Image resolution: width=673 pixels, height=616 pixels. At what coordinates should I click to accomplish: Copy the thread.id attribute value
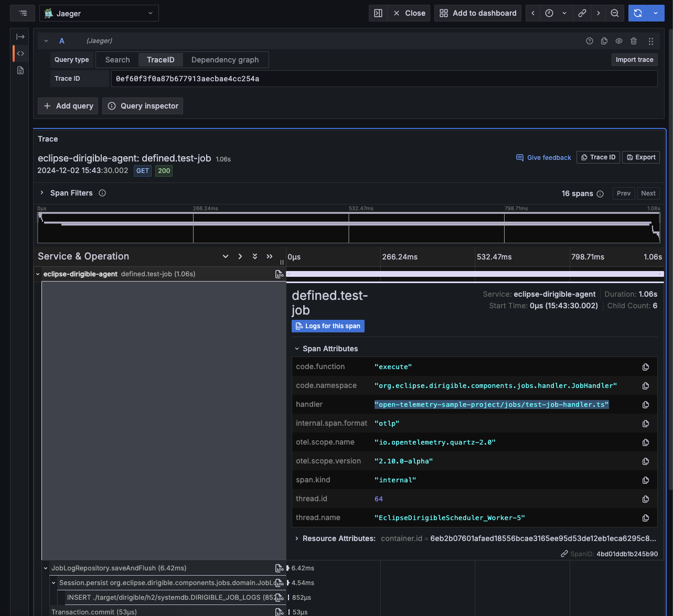[646, 499]
